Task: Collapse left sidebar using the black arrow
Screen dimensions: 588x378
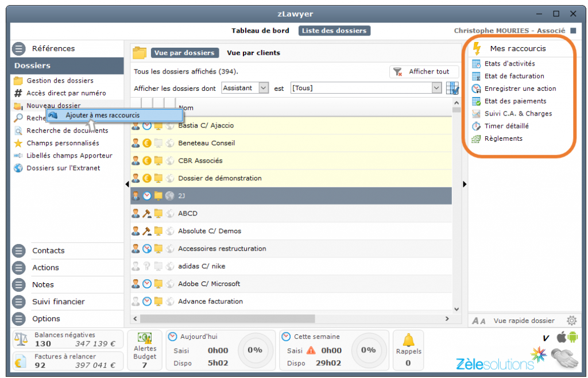Action: click(127, 184)
